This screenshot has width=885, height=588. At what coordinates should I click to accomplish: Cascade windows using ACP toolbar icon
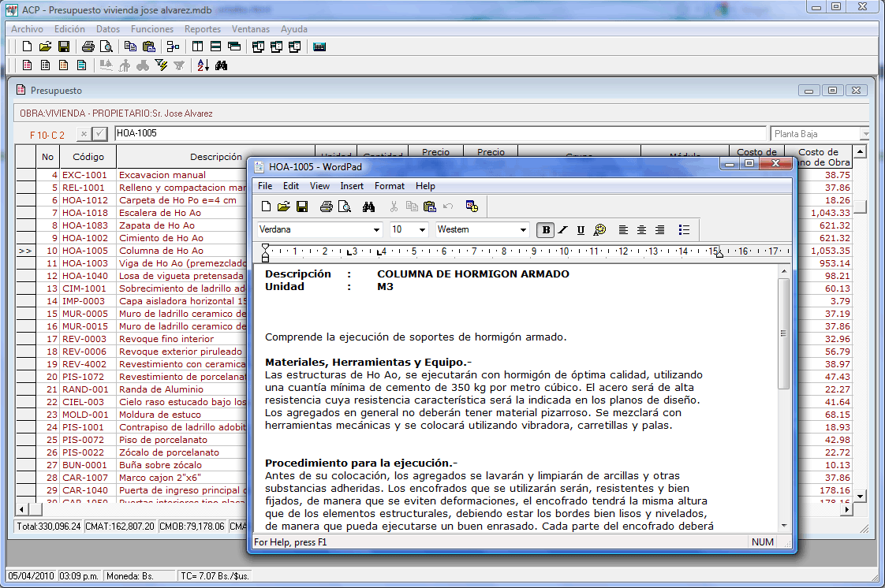click(x=234, y=47)
